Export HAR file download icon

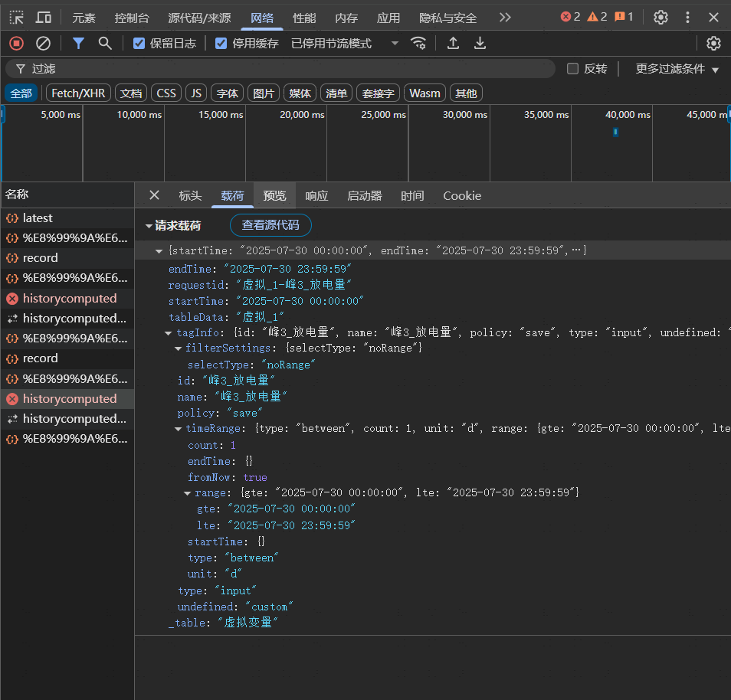point(480,44)
